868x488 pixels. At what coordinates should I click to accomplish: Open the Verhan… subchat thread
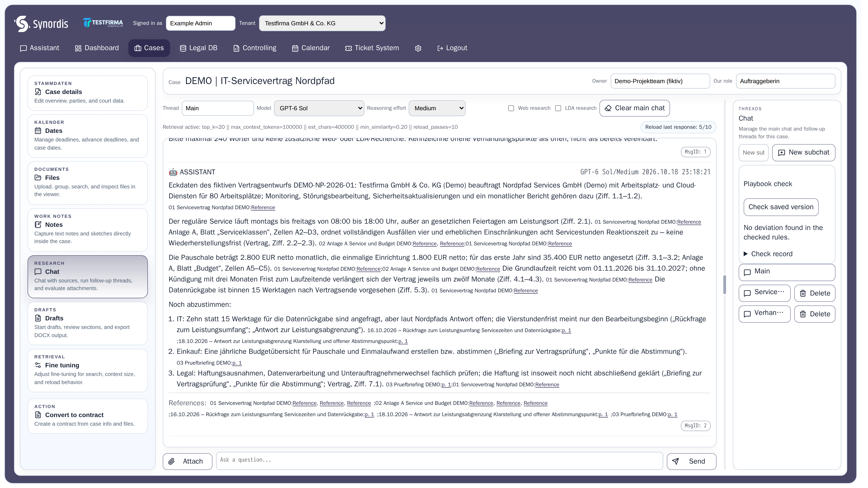point(771,316)
